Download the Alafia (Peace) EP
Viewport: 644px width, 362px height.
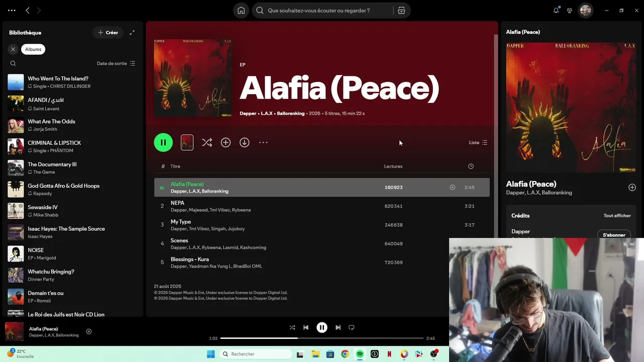[x=245, y=143]
